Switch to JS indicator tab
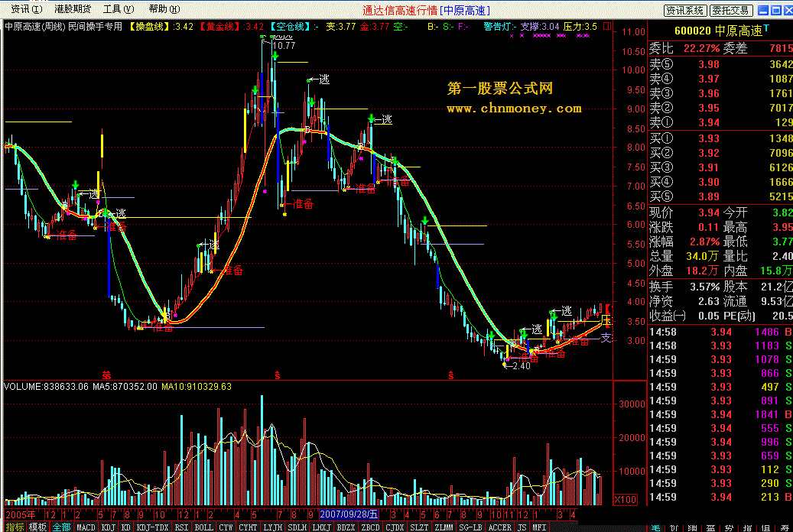Image resolution: width=793 pixels, height=532 pixels. [x=522, y=527]
